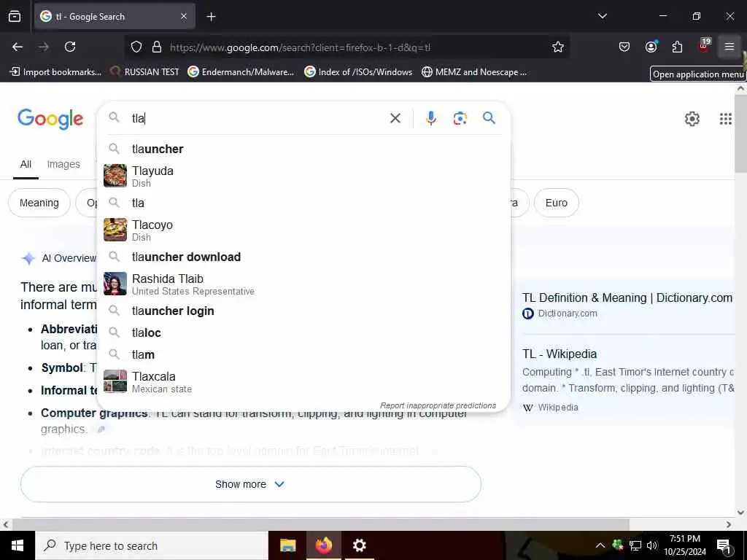
Task: Click the Meaning filter chip
Action: coord(39,203)
